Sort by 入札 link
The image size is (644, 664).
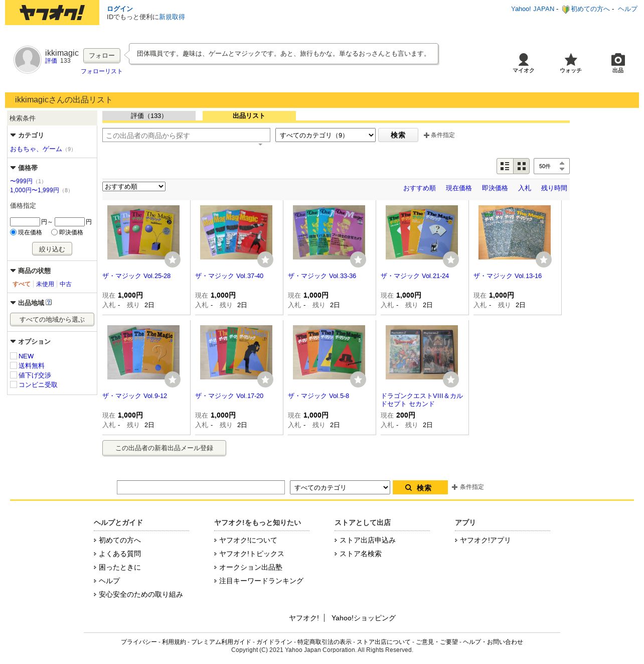tap(525, 188)
